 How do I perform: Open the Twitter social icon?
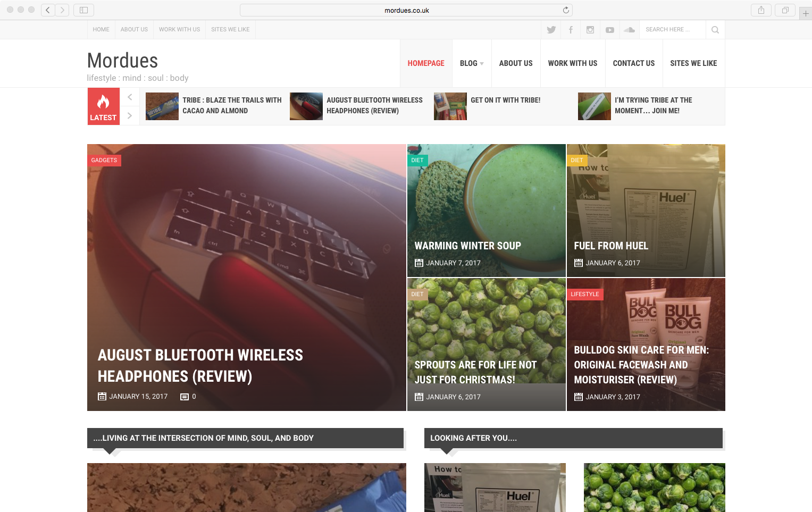tap(551, 30)
